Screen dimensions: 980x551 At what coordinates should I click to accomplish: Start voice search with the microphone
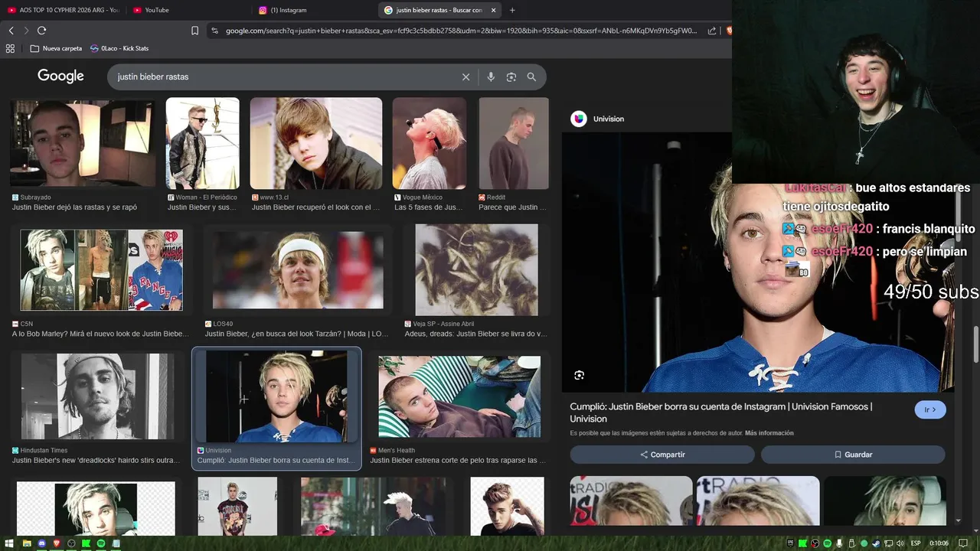click(x=491, y=77)
